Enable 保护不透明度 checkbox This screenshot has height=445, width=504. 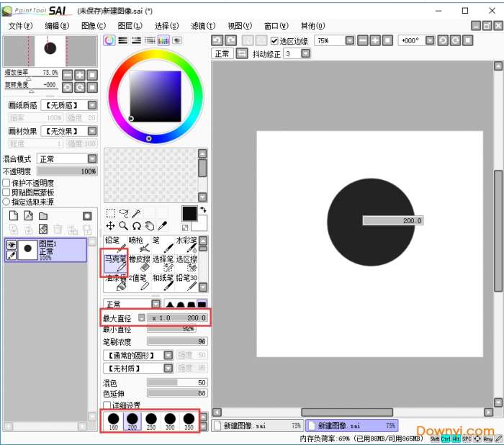6,184
